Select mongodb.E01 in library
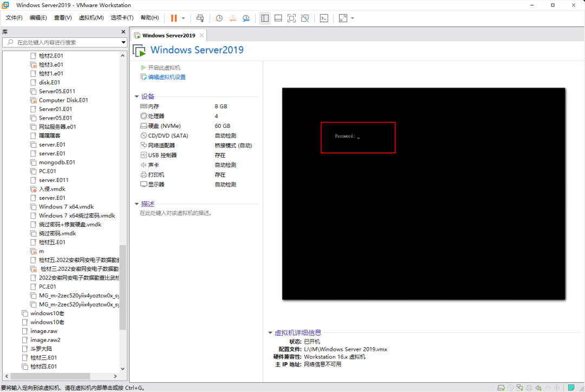The image size is (585, 392). tap(57, 162)
